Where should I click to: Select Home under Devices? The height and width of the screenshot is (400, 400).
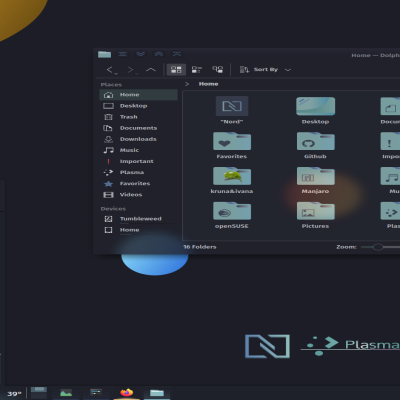(138, 230)
